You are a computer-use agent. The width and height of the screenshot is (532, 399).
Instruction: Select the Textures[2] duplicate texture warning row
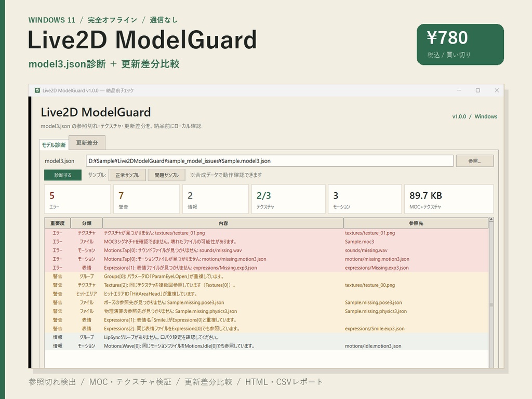(267, 285)
